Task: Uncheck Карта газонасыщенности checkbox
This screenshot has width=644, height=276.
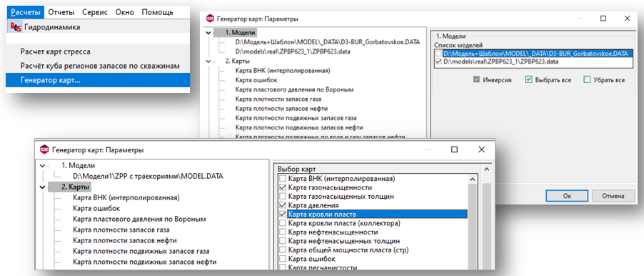Action: coord(282,187)
